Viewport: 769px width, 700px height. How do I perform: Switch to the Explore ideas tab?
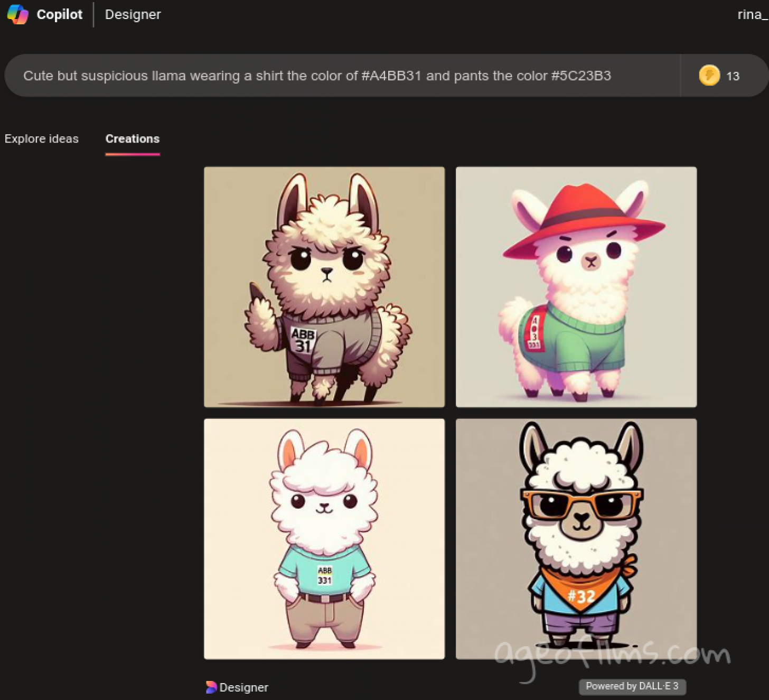tap(41, 138)
